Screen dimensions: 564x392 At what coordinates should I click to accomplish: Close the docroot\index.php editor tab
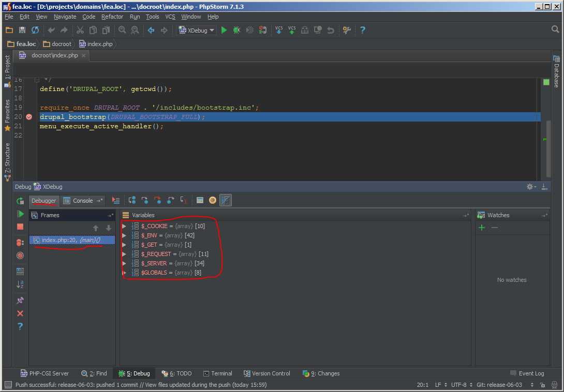click(x=83, y=55)
